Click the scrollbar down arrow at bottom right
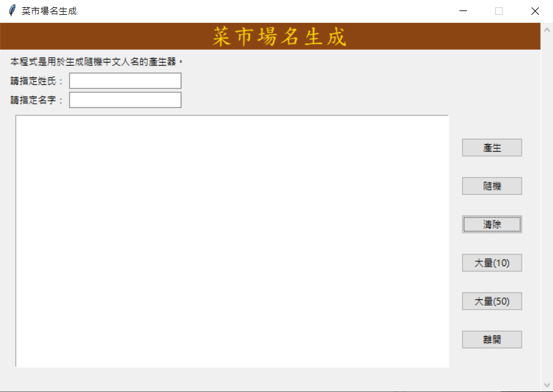Viewport: 553px width, 392px height. pyautogui.click(x=546, y=386)
